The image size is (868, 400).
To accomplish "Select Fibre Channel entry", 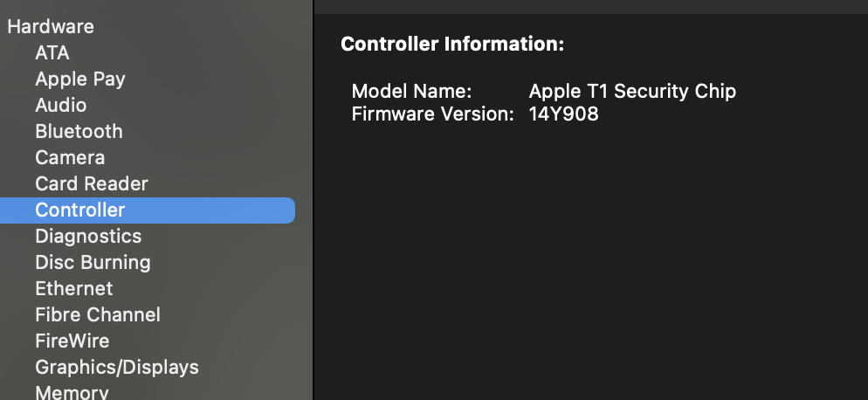I will click(x=98, y=314).
